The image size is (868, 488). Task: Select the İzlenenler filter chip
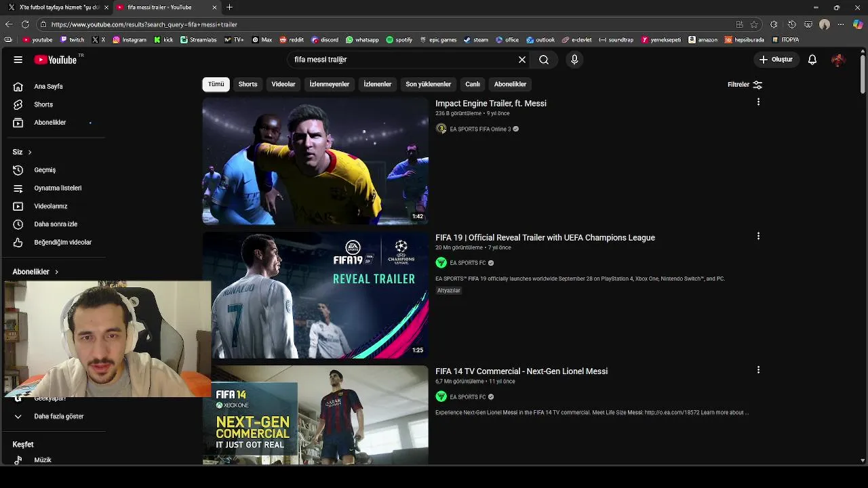point(378,84)
